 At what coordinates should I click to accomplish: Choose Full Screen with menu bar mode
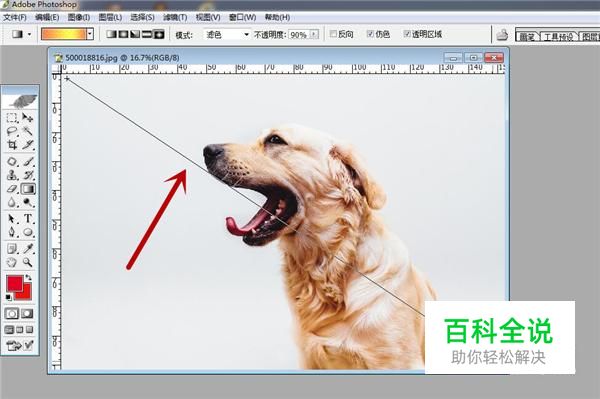pos(20,330)
